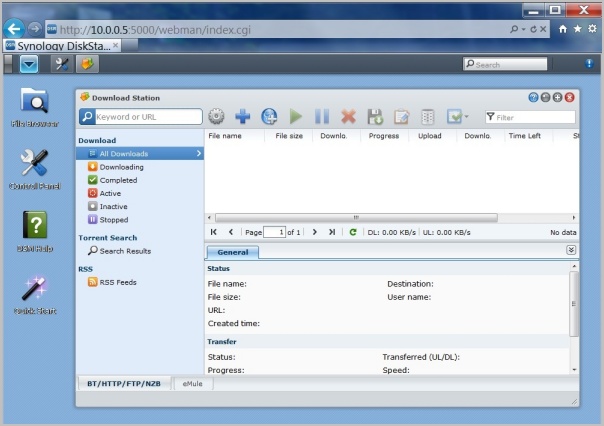Remove task with red X icon
Image resolution: width=604 pixels, height=426 pixels.
pos(348,116)
